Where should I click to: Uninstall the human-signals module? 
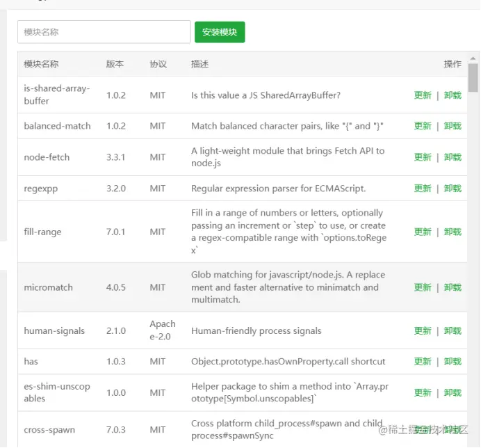click(x=453, y=330)
